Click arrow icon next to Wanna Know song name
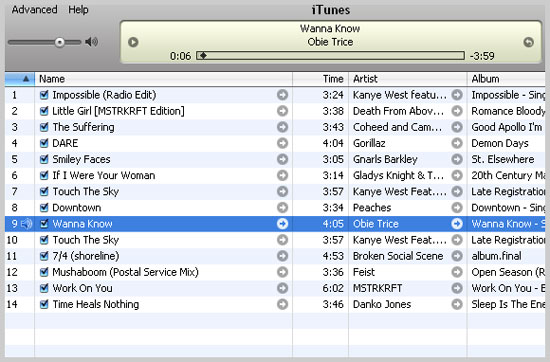The image size is (550, 362). (x=282, y=224)
